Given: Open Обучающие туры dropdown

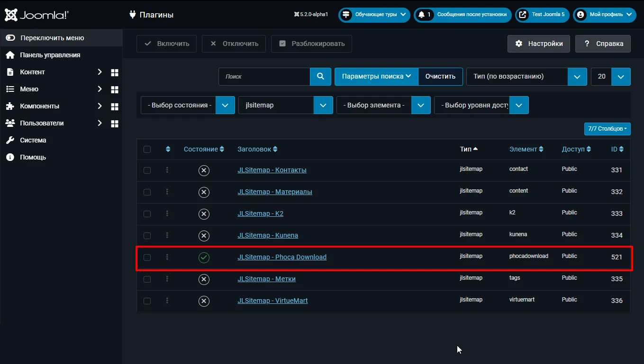Looking at the screenshot, I should coord(374,15).
